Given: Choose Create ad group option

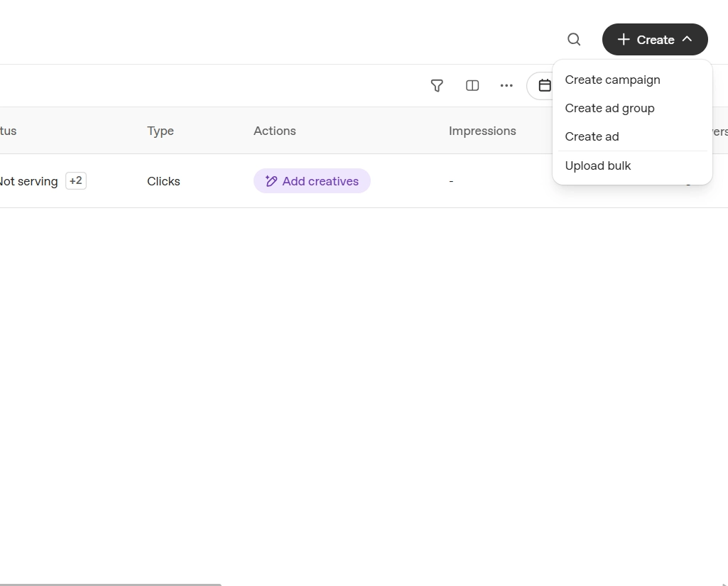Looking at the screenshot, I should [x=632, y=108].
